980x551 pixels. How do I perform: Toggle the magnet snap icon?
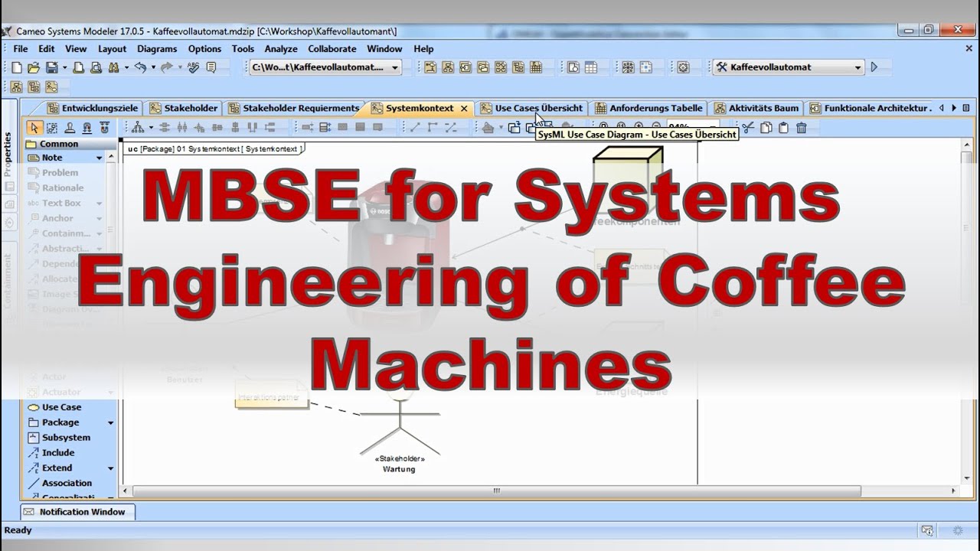click(87, 128)
